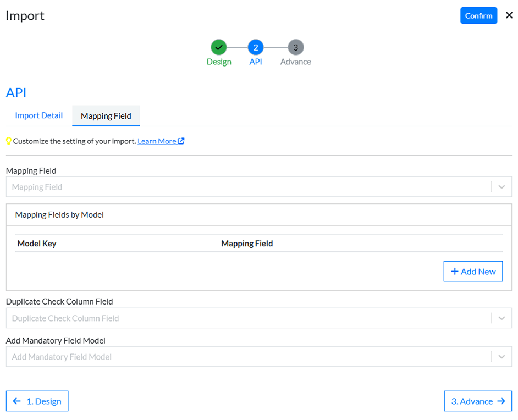Click the Advance step 3 circle
Screen dimensions: 518x420
coord(296,47)
